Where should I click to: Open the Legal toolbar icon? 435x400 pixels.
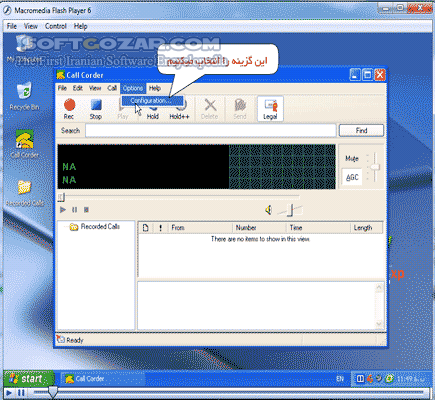click(x=270, y=109)
